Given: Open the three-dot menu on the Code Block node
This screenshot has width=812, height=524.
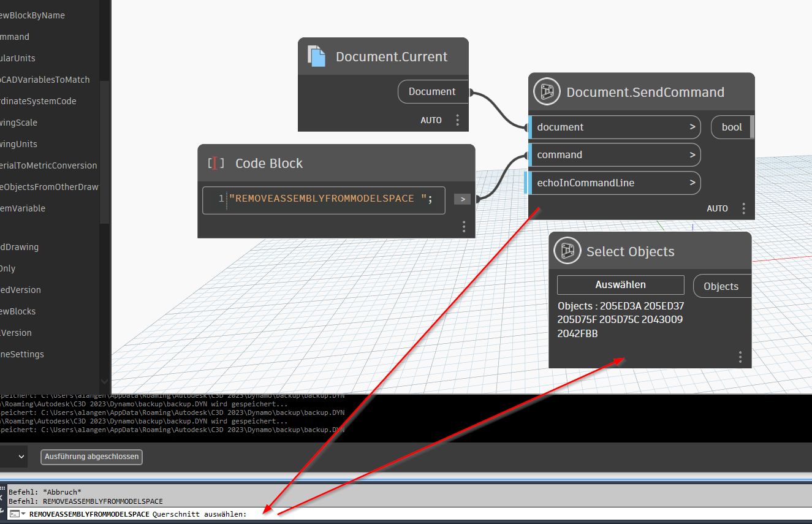Looking at the screenshot, I should pyautogui.click(x=464, y=227).
